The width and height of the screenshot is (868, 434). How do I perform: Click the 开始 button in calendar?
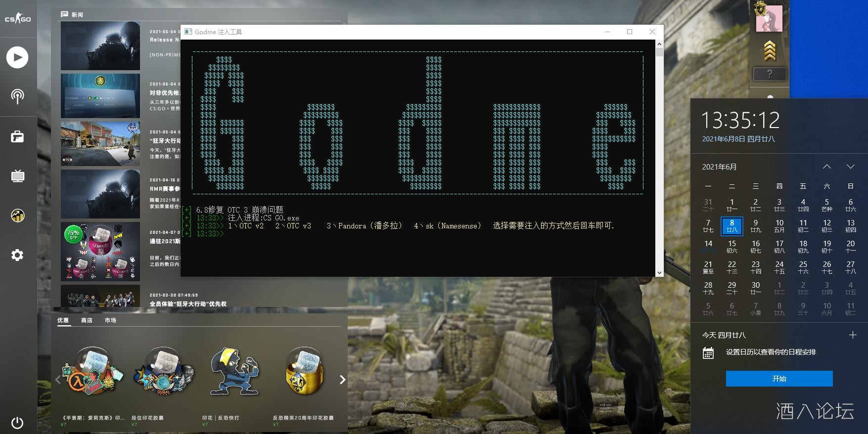pyautogui.click(x=779, y=379)
